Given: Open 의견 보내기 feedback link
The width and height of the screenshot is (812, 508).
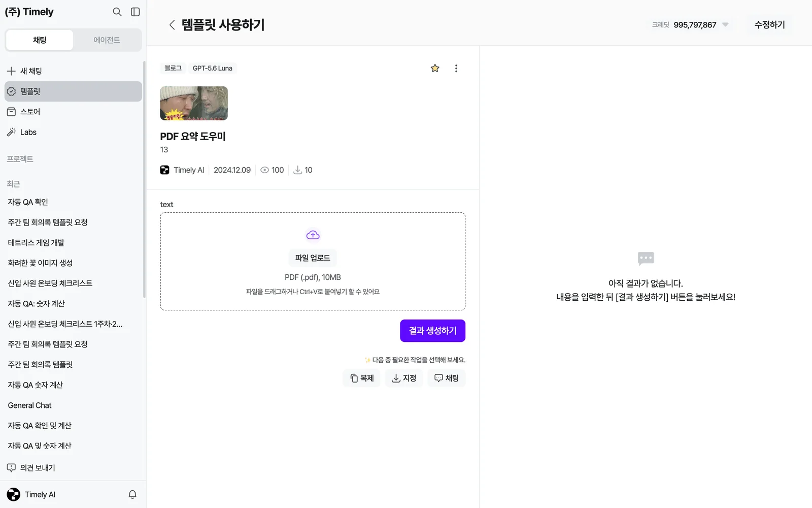Looking at the screenshot, I should click(73, 468).
